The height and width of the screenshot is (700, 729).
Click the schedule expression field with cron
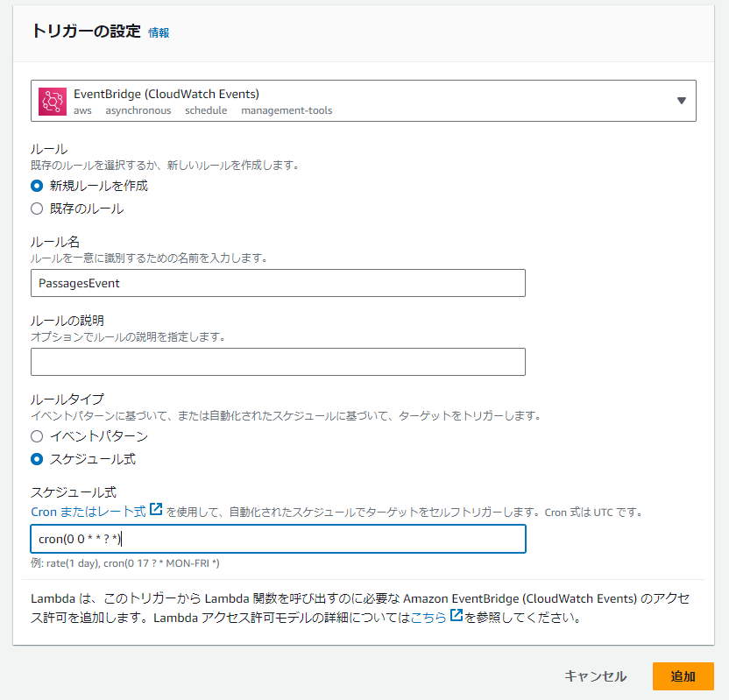(x=278, y=539)
